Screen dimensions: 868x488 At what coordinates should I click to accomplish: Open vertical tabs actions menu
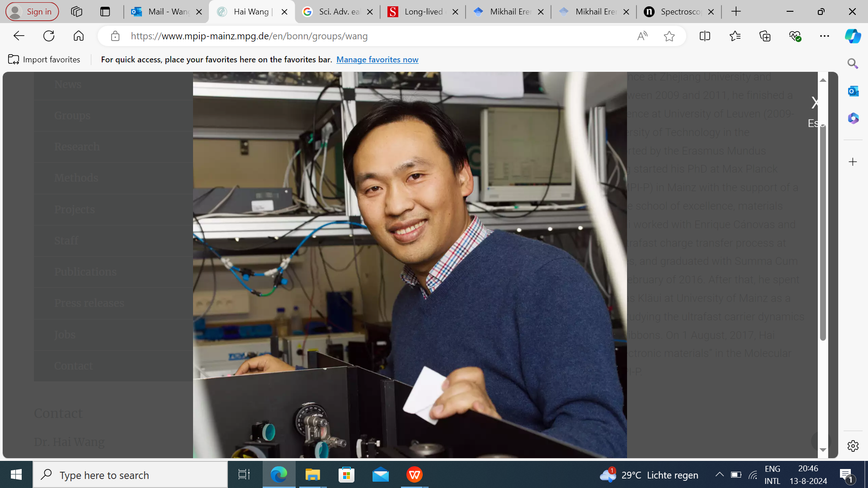(x=105, y=12)
